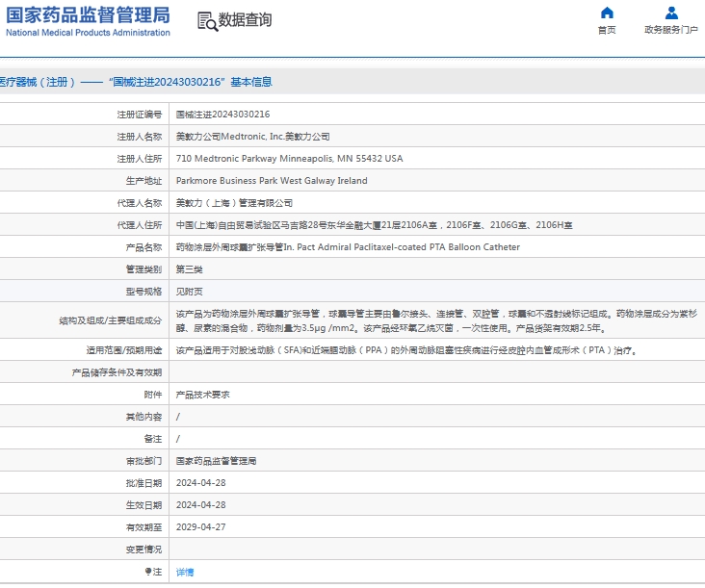Click the intended use SFA/PPA description
705x588 pixels.
406,350
